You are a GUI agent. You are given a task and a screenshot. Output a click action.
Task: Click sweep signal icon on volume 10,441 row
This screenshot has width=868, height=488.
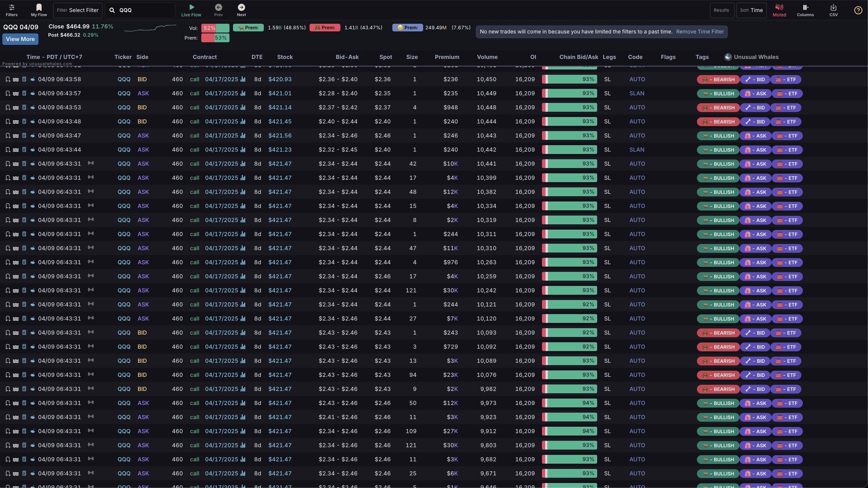pos(91,163)
